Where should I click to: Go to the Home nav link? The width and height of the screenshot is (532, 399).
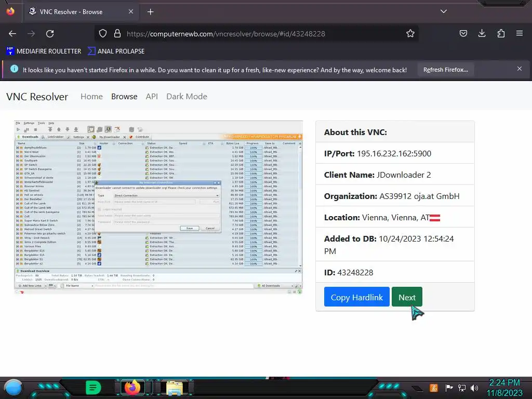click(91, 97)
